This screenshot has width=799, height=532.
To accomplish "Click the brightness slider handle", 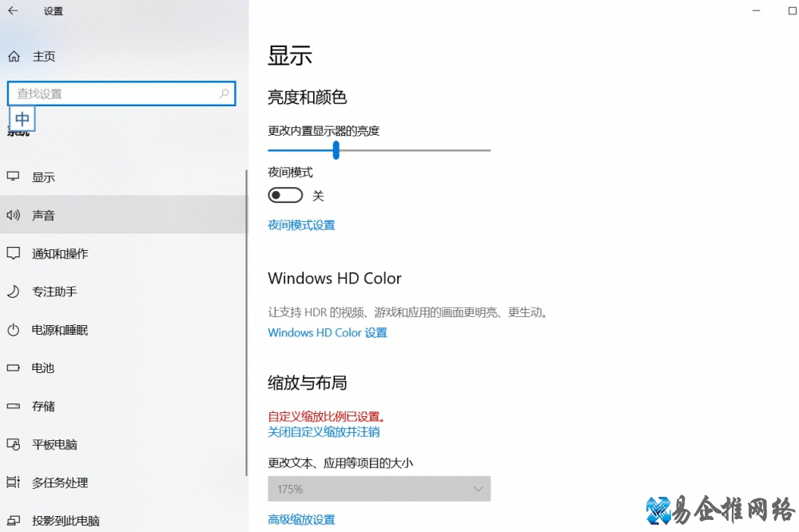I will (336, 150).
